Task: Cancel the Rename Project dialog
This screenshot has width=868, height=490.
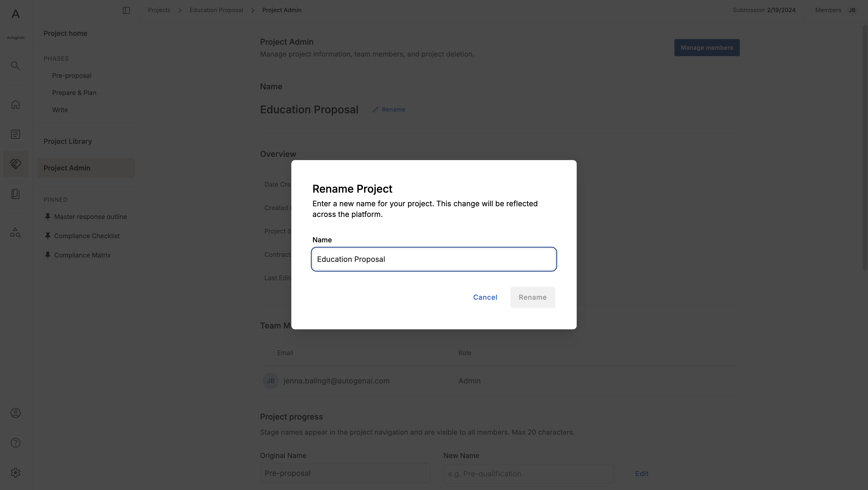Action: pos(485,297)
